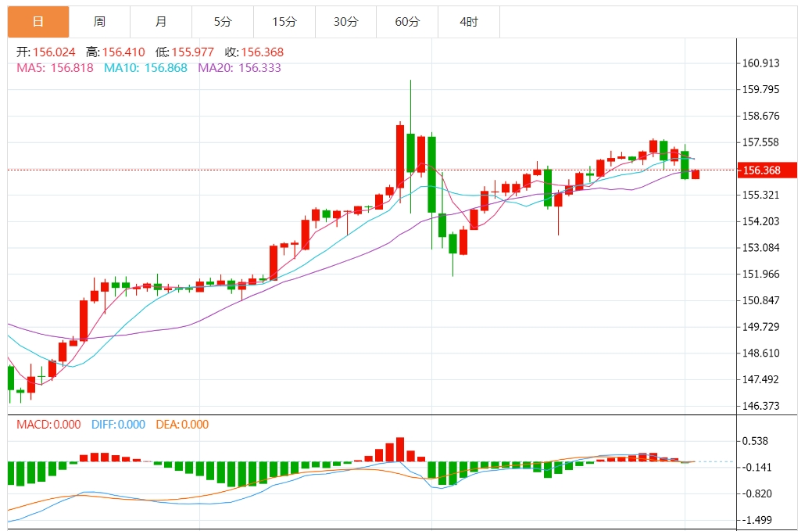
Task: Click the 高: 156.410 high value
Action: pos(116,52)
